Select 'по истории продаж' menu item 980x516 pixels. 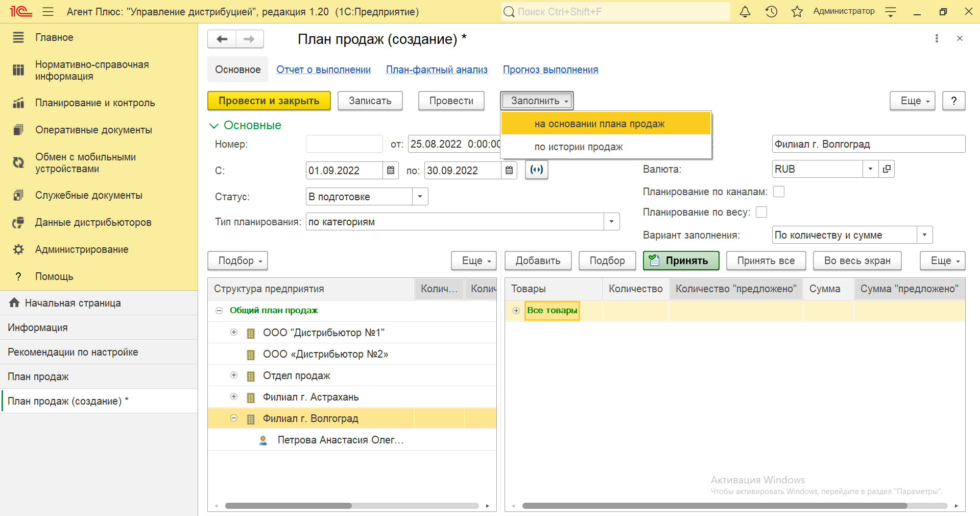579,147
